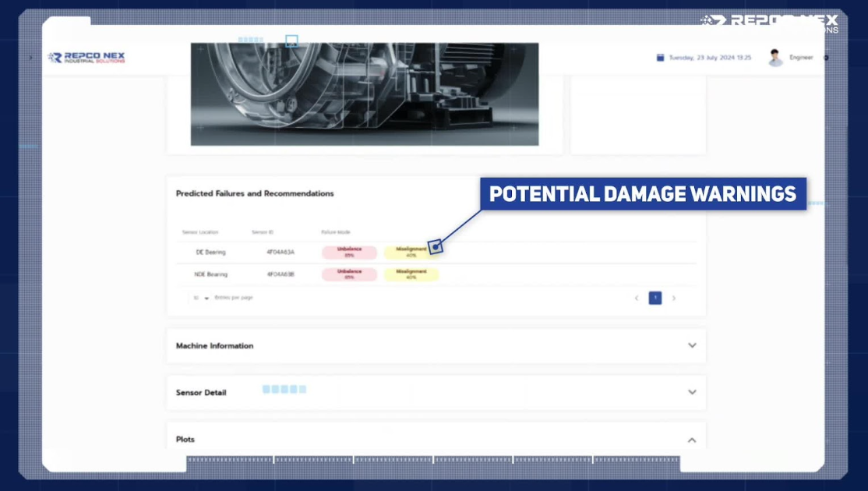Click the sidebar expand arrow at far left

point(30,58)
